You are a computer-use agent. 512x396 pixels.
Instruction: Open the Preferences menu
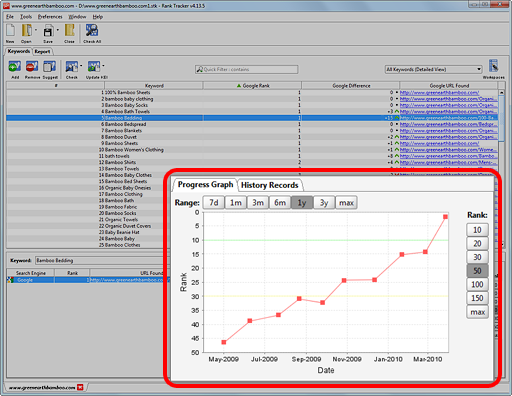pyautogui.click(x=50, y=17)
